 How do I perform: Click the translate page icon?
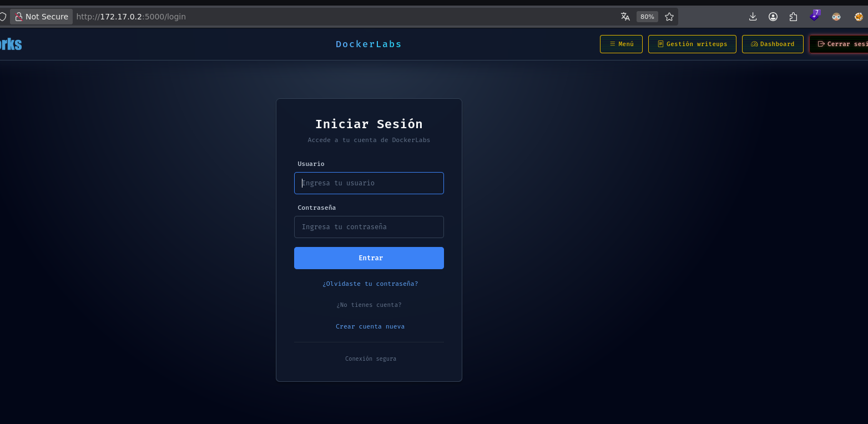(625, 17)
